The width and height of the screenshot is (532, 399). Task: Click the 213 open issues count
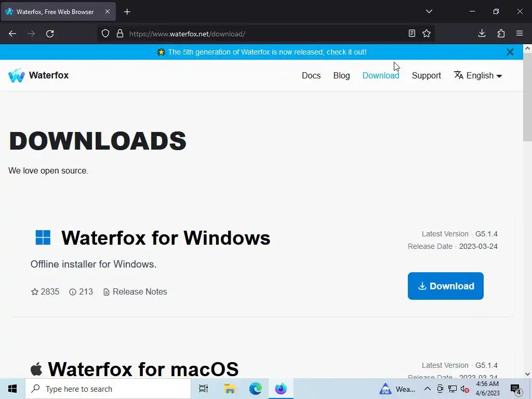81,292
